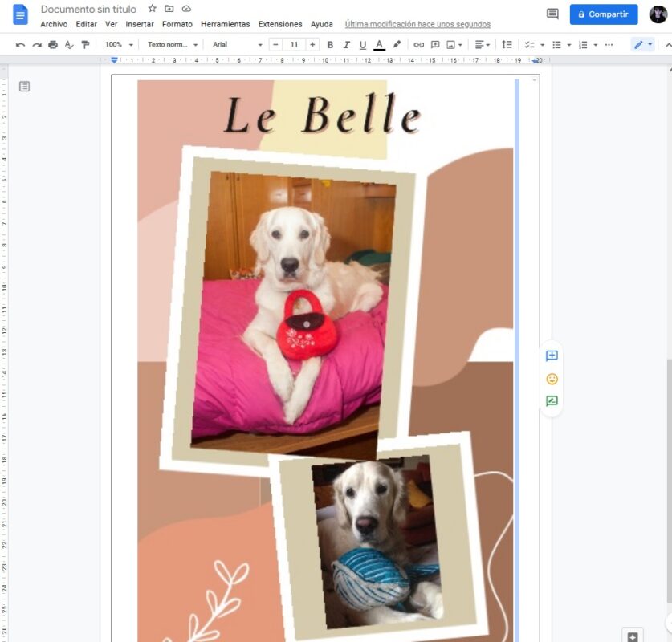Select the Paint format roller icon
This screenshot has width=672, height=642.
[x=85, y=45]
